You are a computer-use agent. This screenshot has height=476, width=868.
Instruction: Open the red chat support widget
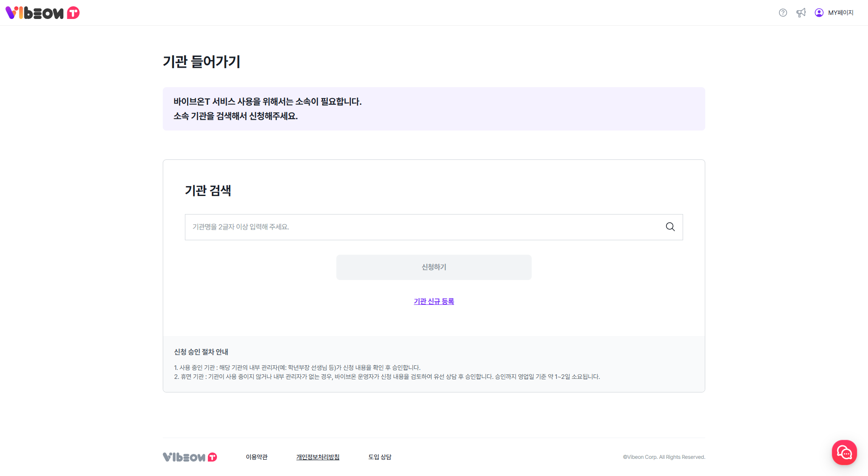[x=844, y=452]
